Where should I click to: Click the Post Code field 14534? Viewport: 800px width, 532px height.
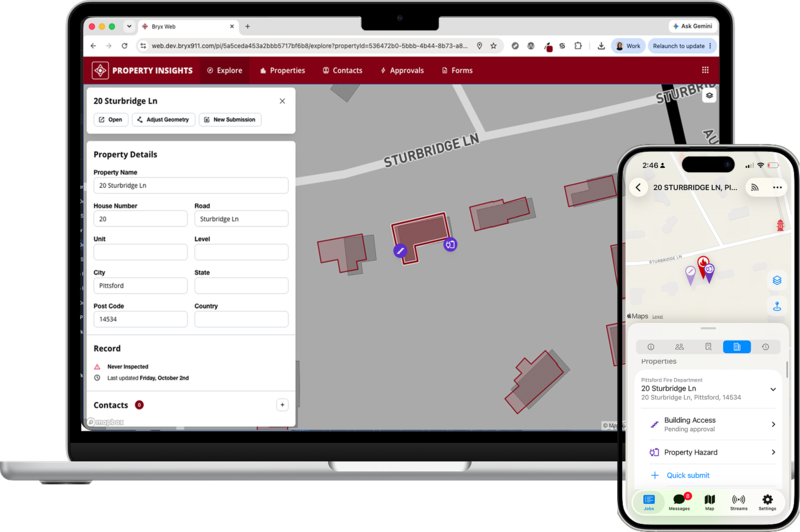pos(140,319)
